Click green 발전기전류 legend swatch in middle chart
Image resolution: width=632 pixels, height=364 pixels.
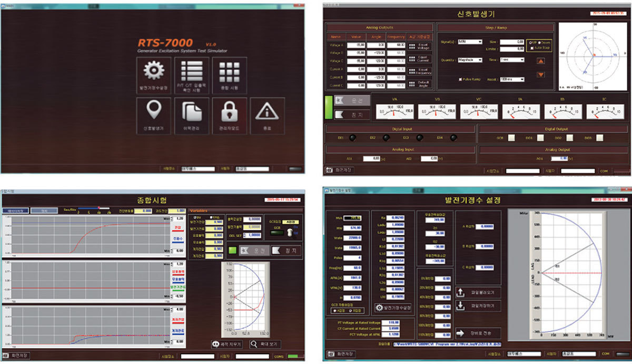click(179, 291)
